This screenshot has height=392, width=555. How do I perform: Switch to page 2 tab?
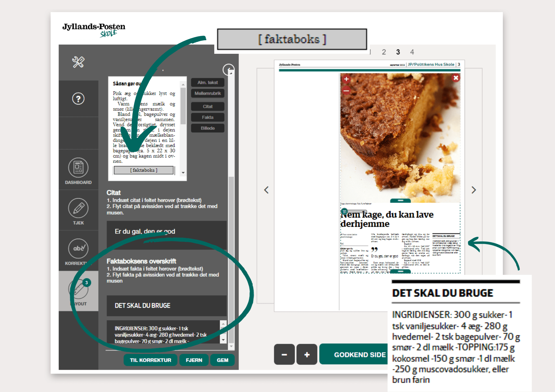384,52
